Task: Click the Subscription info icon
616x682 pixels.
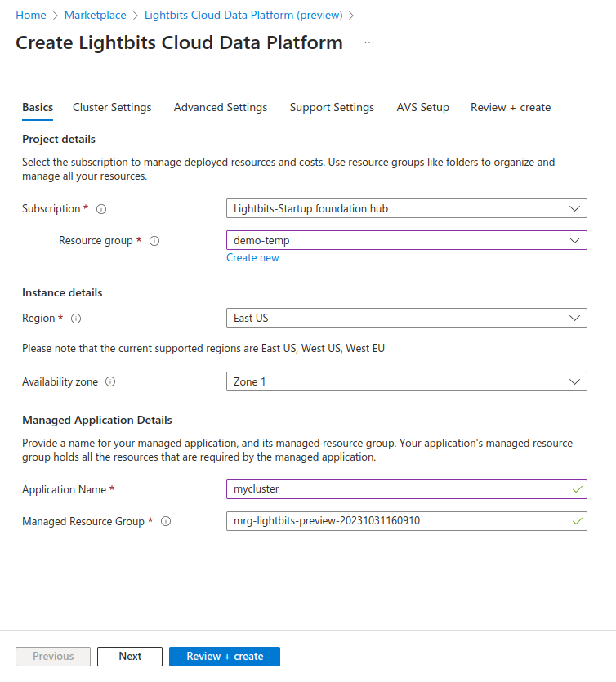Action: coord(100,208)
